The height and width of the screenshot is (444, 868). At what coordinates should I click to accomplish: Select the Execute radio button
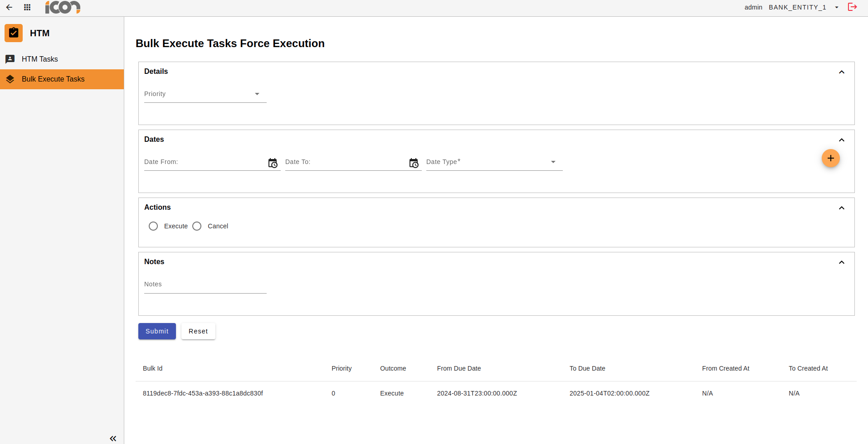pyautogui.click(x=153, y=226)
